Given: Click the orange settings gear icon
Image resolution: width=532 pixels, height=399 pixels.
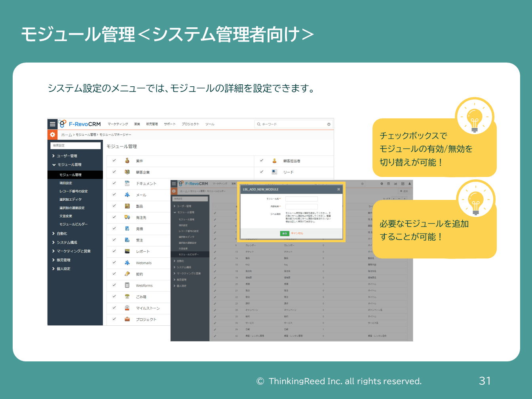Looking at the screenshot, I should 52,135.
